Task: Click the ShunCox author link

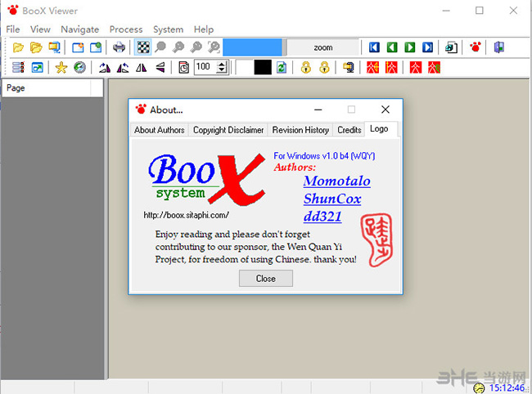Action: (332, 199)
